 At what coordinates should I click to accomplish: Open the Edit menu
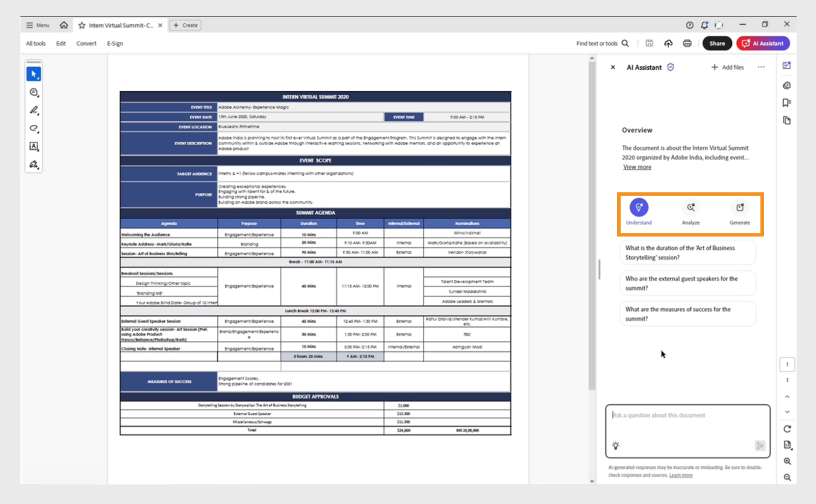(x=61, y=43)
